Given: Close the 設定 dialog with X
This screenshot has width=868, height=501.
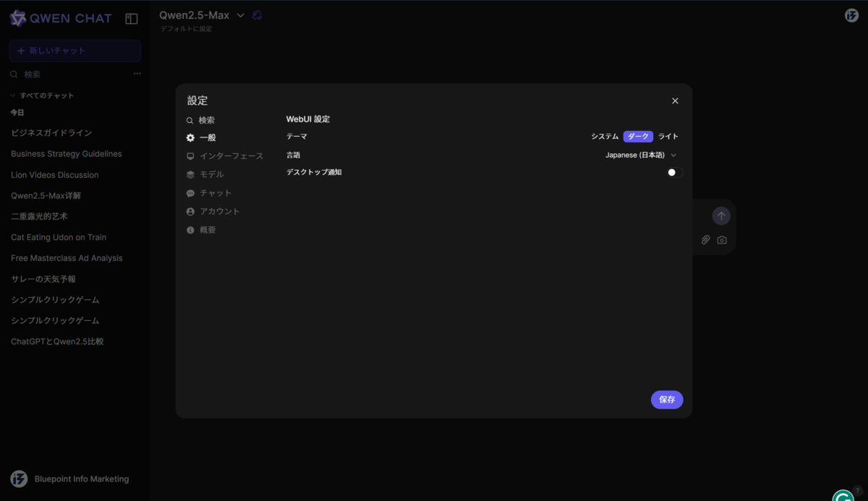Looking at the screenshot, I should pyautogui.click(x=675, y=100).
